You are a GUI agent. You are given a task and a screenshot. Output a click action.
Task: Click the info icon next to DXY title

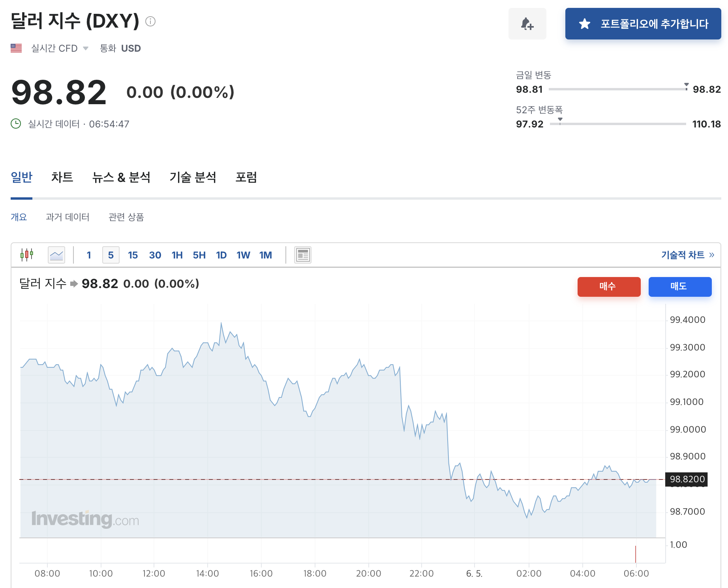tap(150, 21)
